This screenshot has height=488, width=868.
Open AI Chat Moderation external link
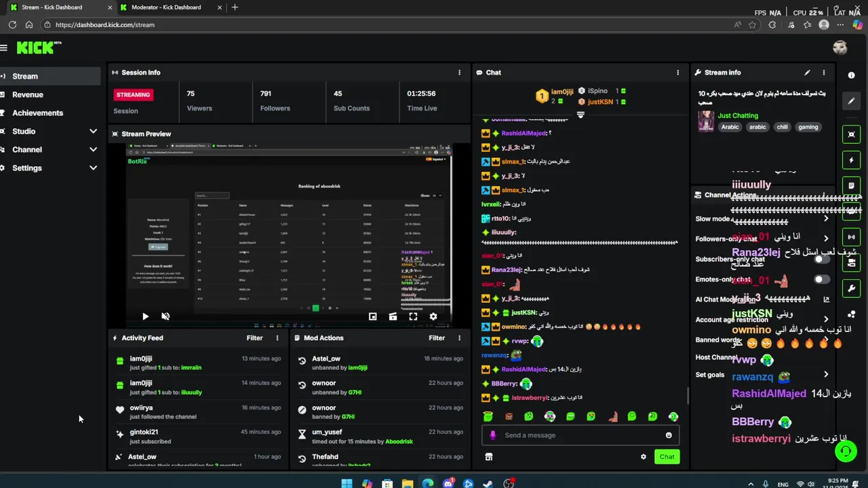[x=826, y=299]
